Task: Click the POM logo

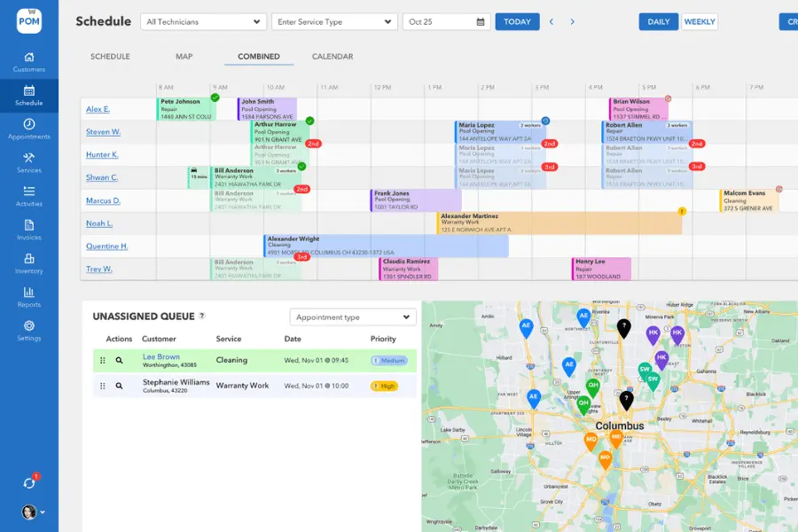Action: (29, 21)
